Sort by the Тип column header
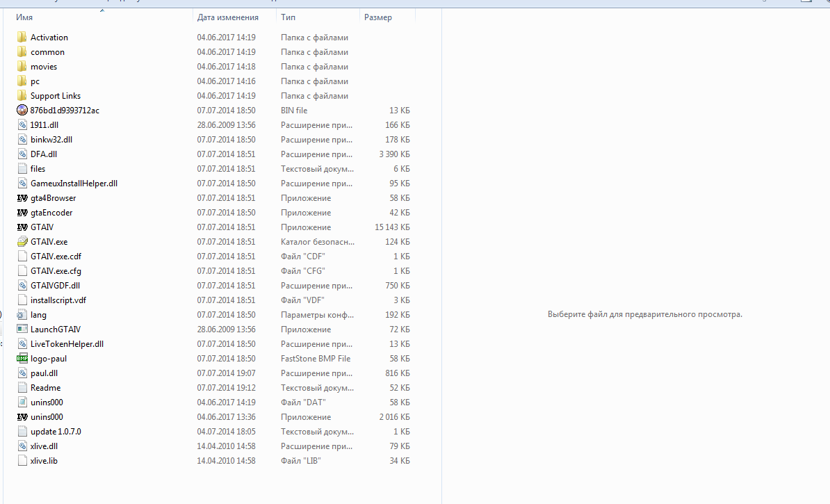Viewport: 830px width, 504px height. (x=288, y=17)
